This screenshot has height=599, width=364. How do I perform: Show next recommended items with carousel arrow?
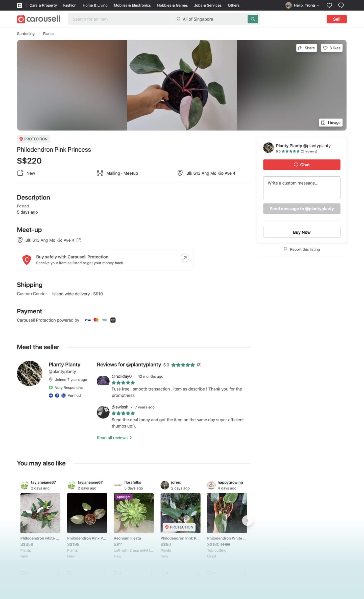[247, 520]
